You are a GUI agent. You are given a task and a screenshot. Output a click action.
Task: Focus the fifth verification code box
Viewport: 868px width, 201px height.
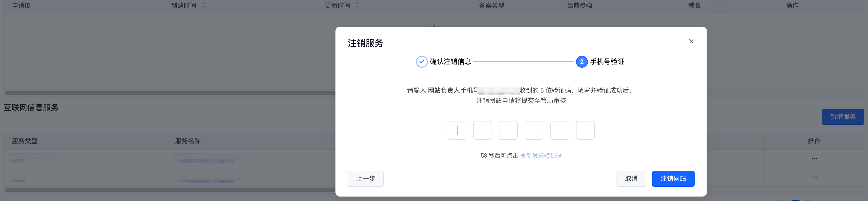click(559, 130)
